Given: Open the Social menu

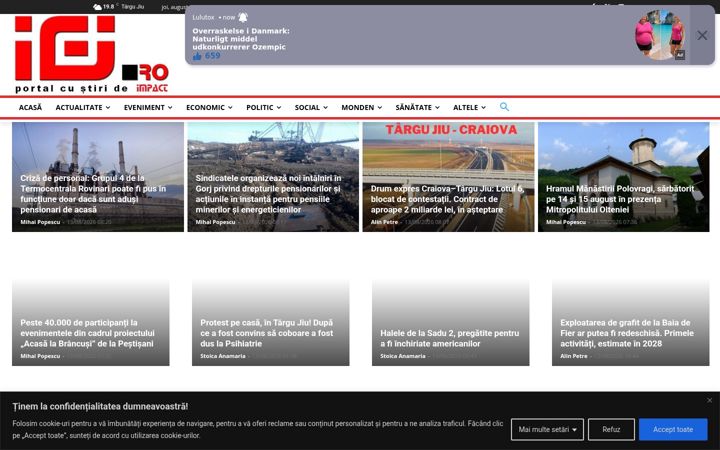Looking at the screenshot, I should pyautogui.click(x=311, y=107).
